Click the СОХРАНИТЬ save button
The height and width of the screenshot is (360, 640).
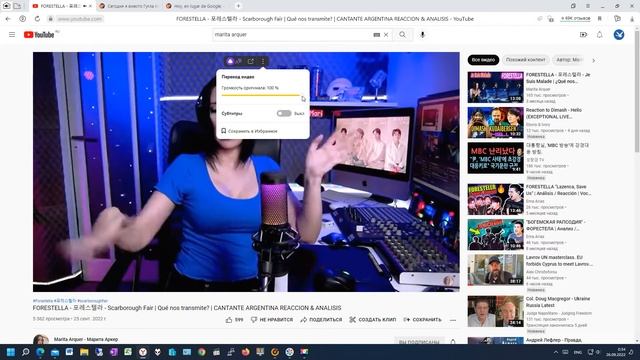[422, 320]
